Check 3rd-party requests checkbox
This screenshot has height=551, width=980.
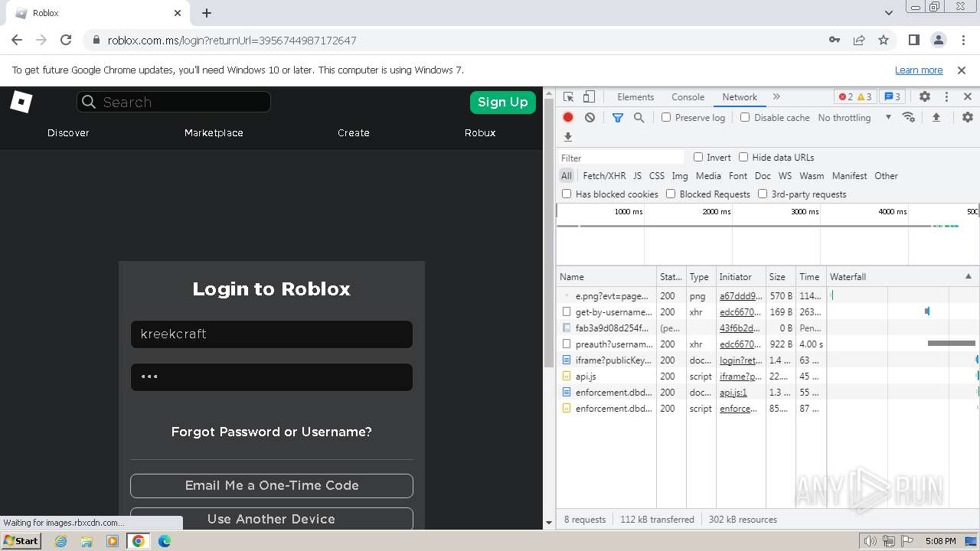click(x=763, y=194)
